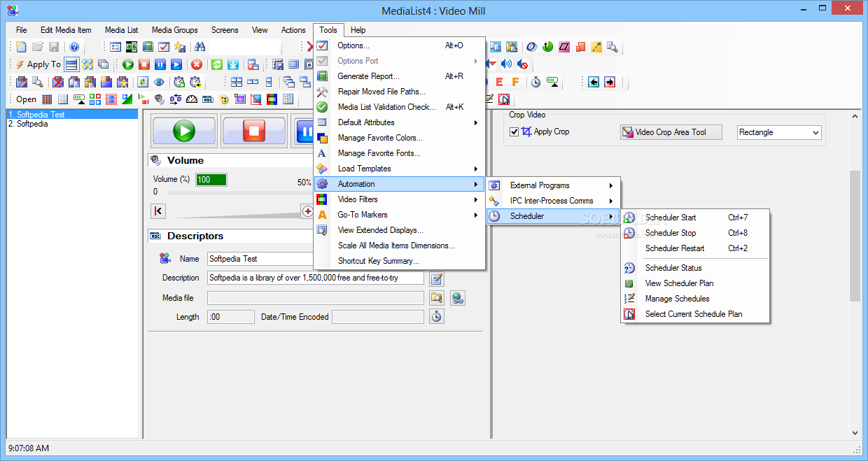Click the green Volume value field
868x461 pixels.
[211, 180]
